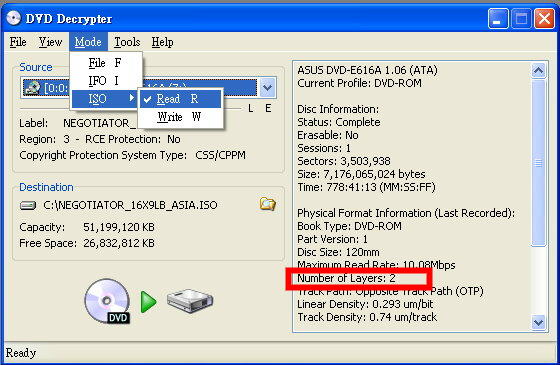Click the 'Size: 7,176,065,024 bytes' line

click(361, 174)
